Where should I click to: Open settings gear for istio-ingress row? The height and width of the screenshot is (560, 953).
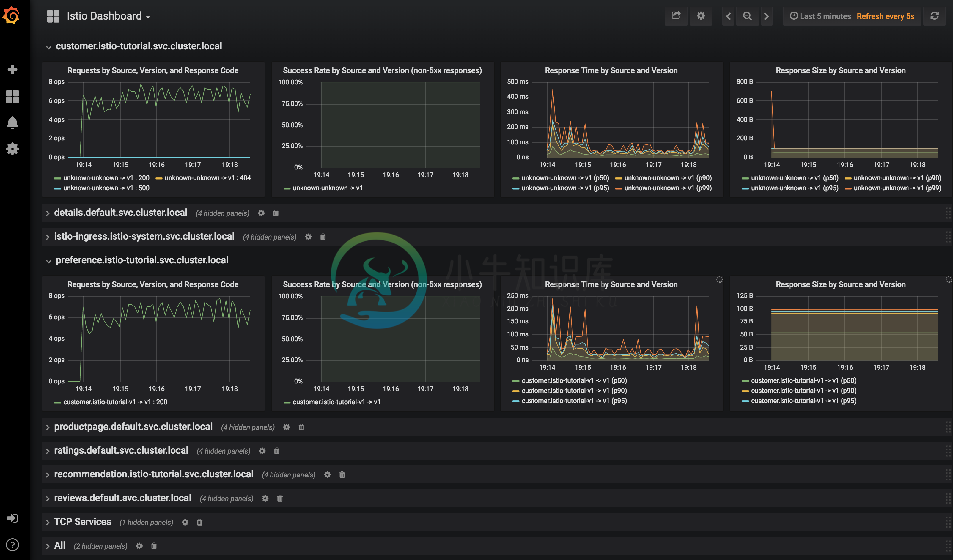pos(308,237)
